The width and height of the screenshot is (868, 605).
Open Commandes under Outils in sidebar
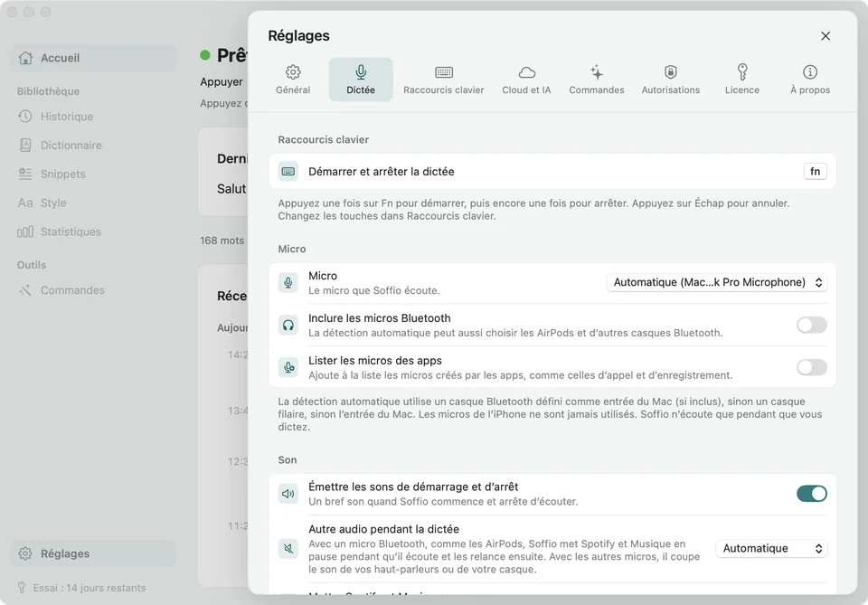(93, 290)
